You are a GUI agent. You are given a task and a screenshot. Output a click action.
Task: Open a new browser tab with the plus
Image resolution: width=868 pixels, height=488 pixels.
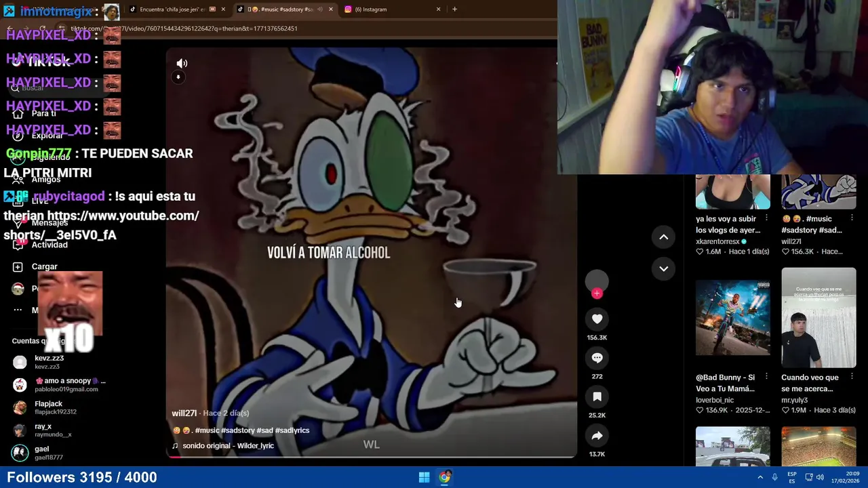(x=454, y=9)
